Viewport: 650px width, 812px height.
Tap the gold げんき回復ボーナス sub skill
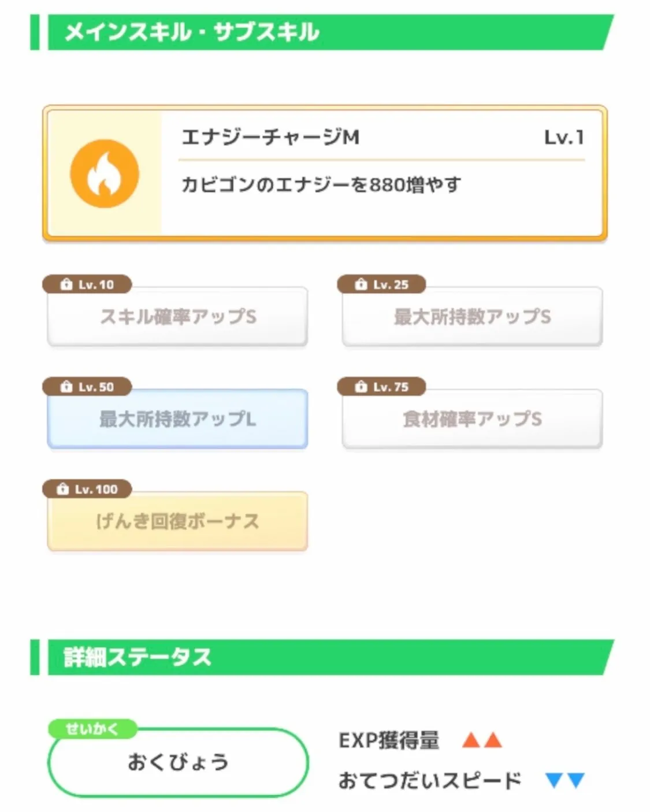[x=177, y=521]
